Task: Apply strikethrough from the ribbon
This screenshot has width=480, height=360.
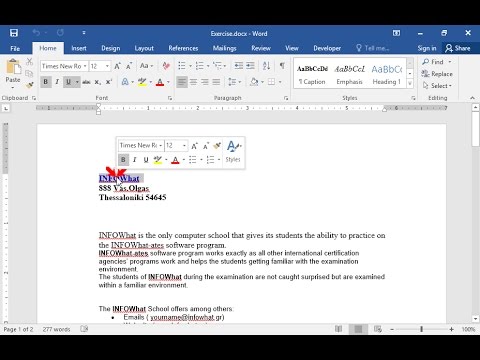Action: click(x=86, y=82)
